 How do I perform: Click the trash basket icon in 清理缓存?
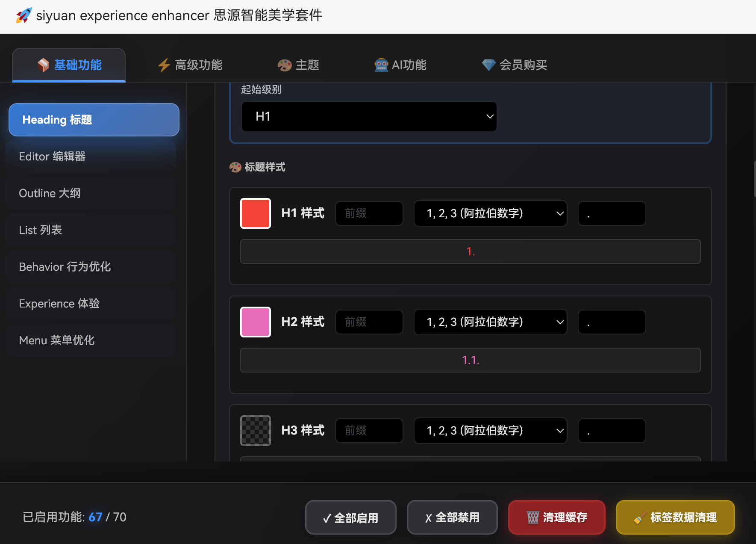533,517
